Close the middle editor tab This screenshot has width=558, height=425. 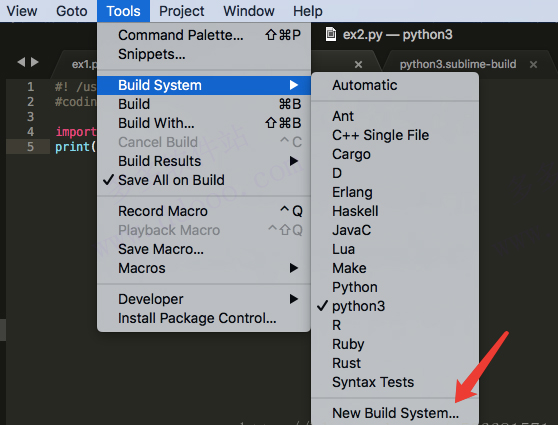tap(358, 64)
